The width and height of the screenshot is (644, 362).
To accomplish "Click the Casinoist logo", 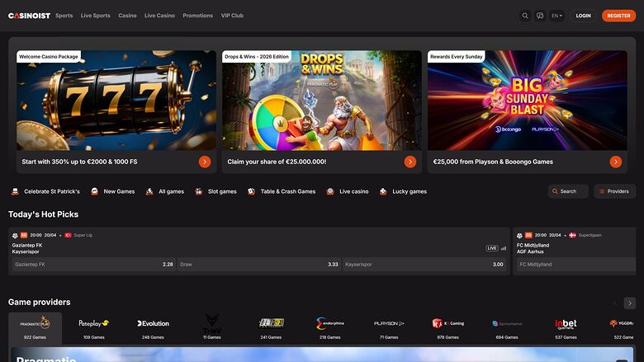I will pyautogui.click(x=29, y=16).
